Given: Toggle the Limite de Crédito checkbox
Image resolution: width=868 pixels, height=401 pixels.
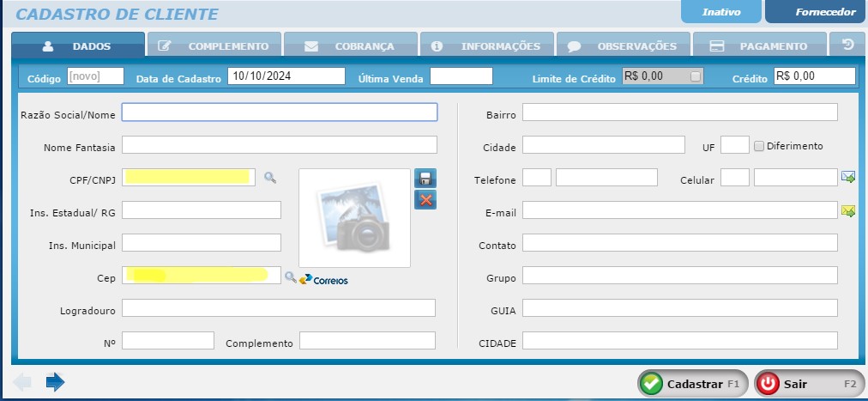Looking at the screenshot, I should 696,76.
